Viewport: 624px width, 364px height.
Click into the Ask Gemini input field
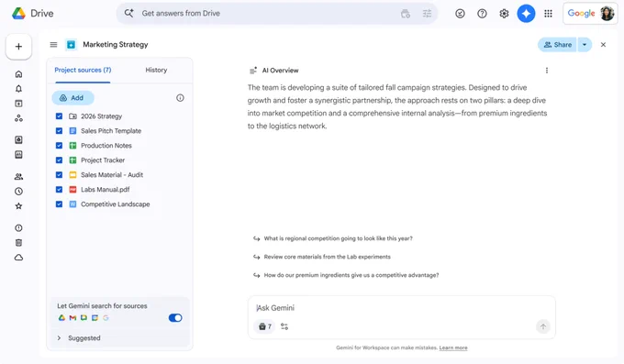402,308
